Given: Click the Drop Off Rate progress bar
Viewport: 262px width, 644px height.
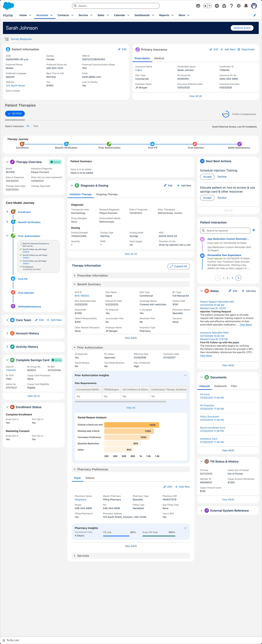Looking at the screenshot, I should pyautogui.click(x=159, y=536).
